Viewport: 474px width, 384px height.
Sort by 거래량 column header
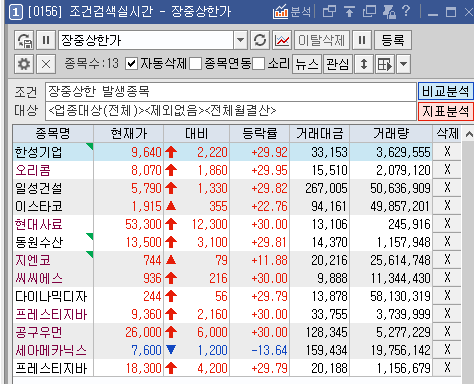point(391,134)
